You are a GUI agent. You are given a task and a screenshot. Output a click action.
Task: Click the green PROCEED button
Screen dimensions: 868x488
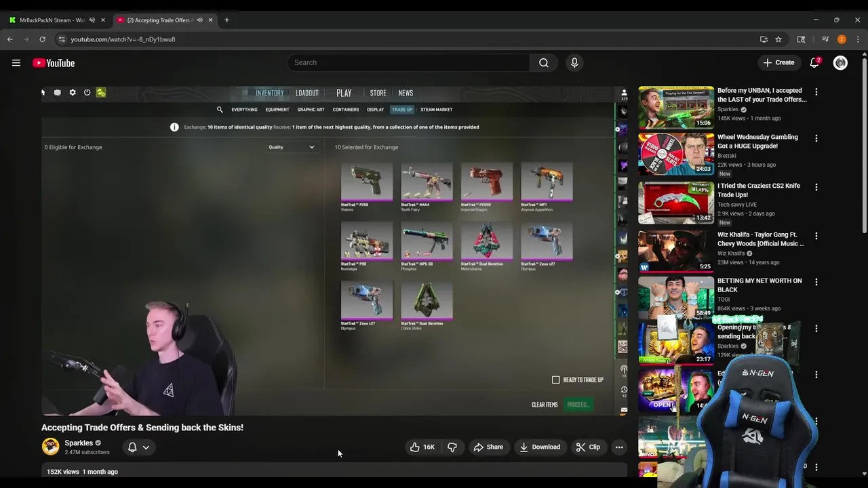click(578, 405)
